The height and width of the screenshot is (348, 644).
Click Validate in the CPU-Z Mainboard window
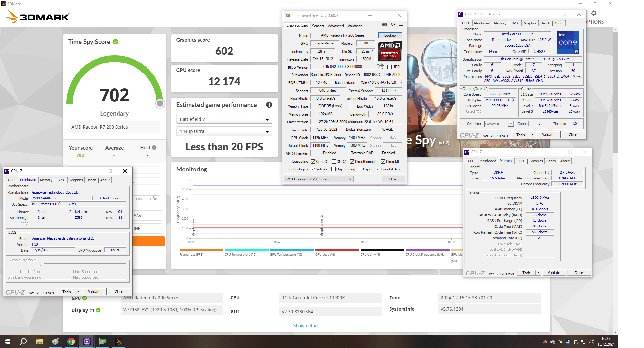click(94, 292)
